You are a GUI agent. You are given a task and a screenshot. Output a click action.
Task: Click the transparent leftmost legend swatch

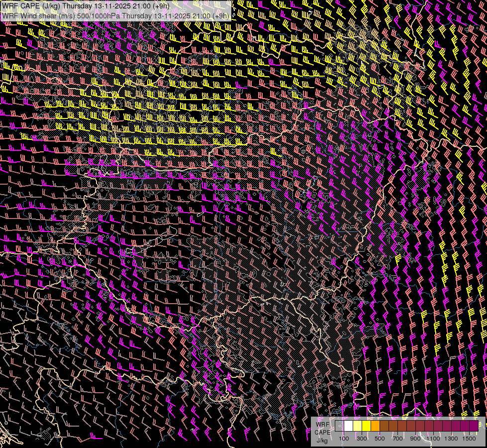pos(339,426)
